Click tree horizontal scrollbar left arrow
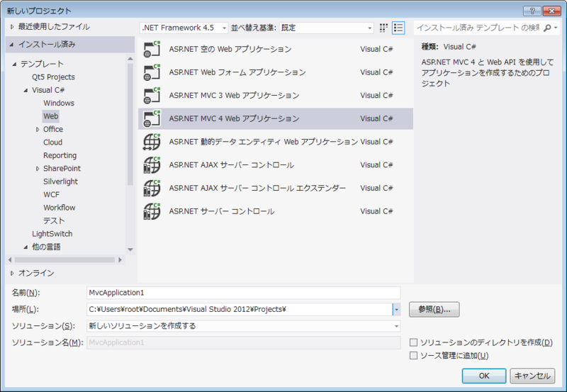 [10, 259]
